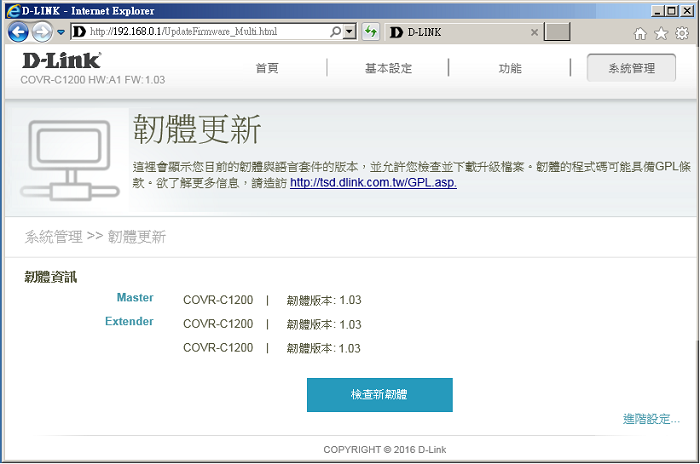The image size is (700, 464).
Task: Open the 功能 navigation menu
Action: pos(510,68)
